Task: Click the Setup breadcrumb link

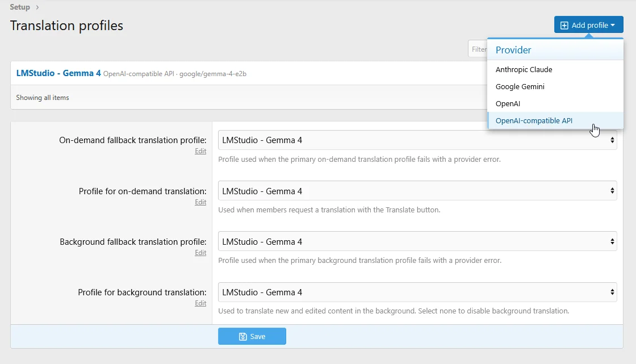Action: (x=20, y=7)
